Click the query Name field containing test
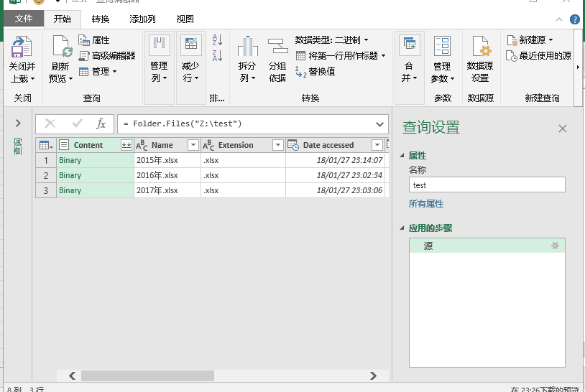Viewport: 585px width, 392px height. [487, 185]
